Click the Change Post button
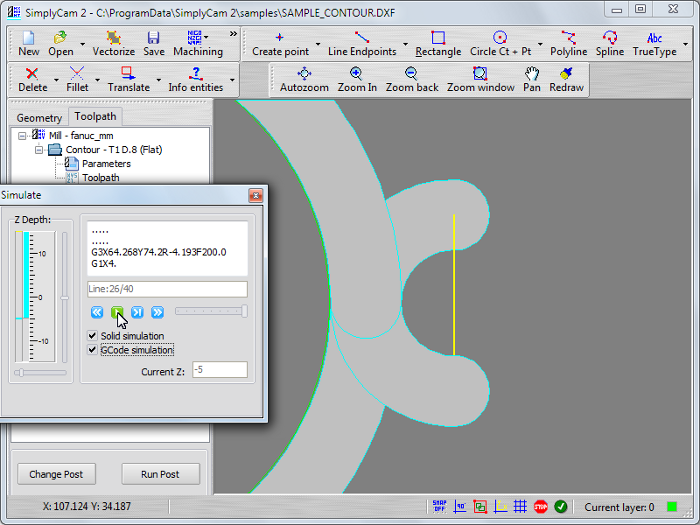The height and width of the screenshot is (525, 700). (56, 474)
